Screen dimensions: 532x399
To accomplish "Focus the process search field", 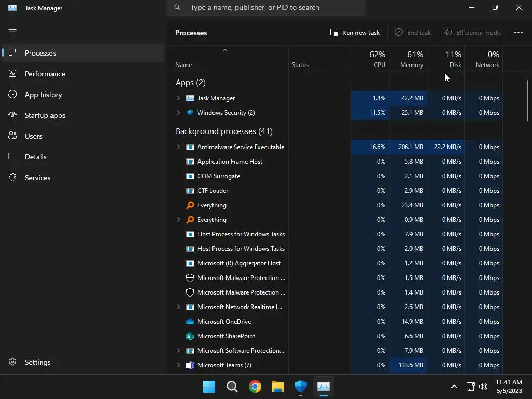I will click(x=266, y=7).
